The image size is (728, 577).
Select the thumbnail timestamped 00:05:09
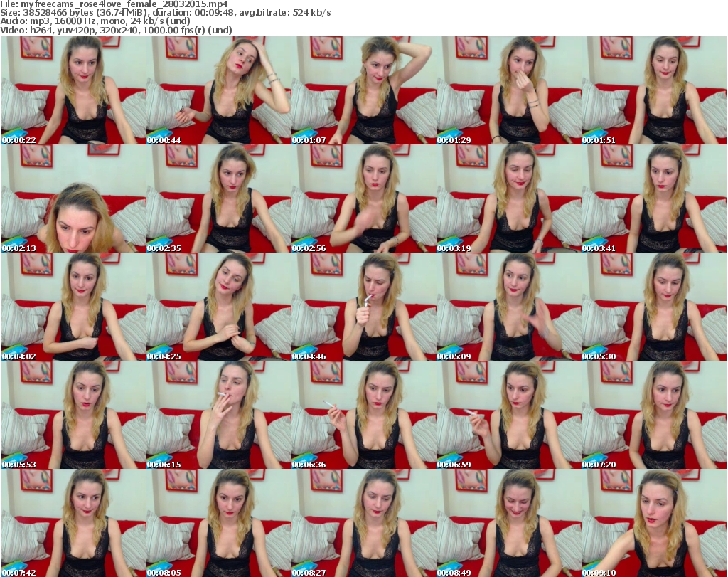pos(509,307)
